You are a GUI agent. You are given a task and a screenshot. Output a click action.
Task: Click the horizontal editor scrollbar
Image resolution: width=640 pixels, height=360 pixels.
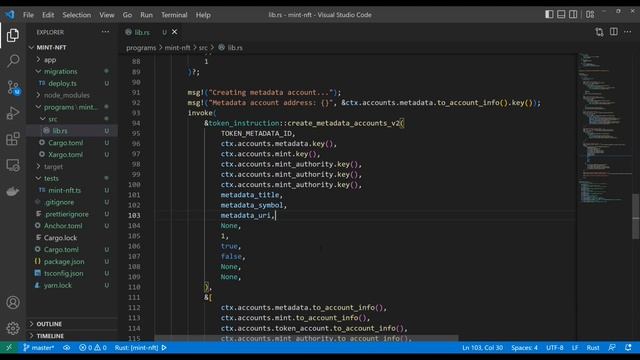tap(306, 338)
